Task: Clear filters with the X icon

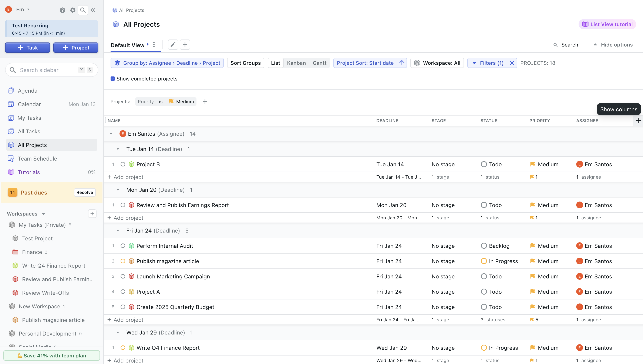Action: (x=512, y=63)
